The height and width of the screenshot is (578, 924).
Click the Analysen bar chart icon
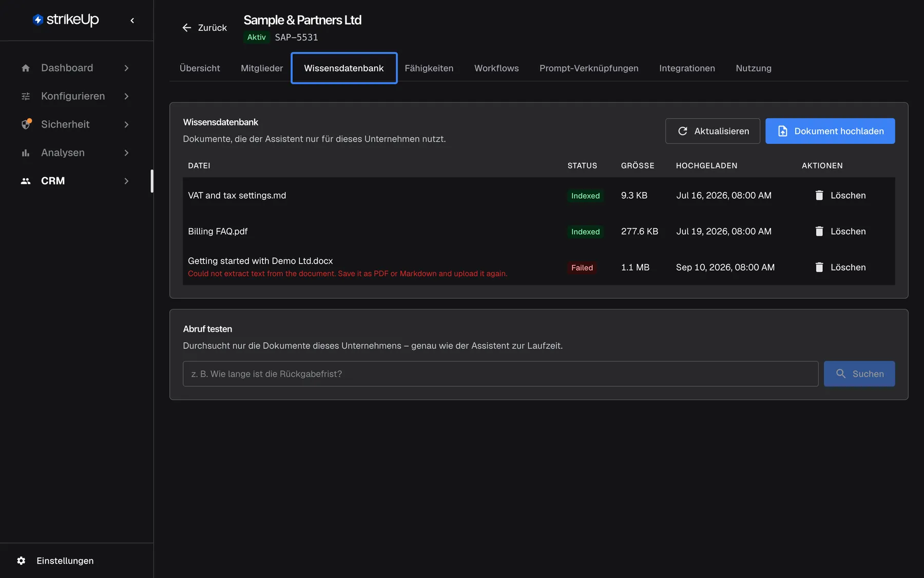pos(26,153)
